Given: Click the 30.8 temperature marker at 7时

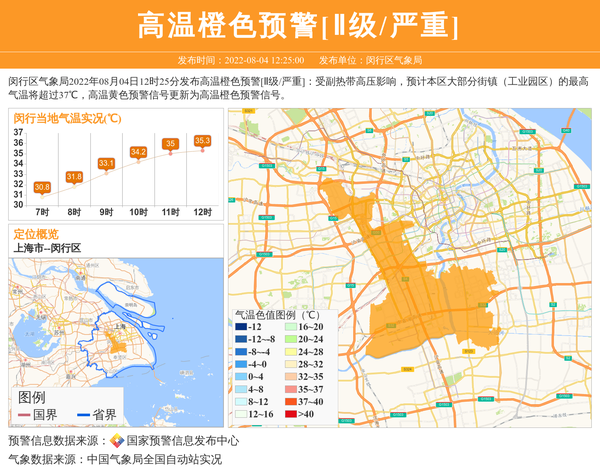Looking at the screenshot, I should (42, 187).
